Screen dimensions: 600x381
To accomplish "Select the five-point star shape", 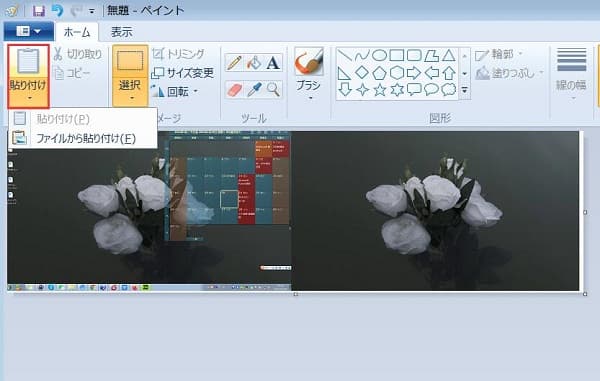I will pyautogui.click(x=379, y=90).
